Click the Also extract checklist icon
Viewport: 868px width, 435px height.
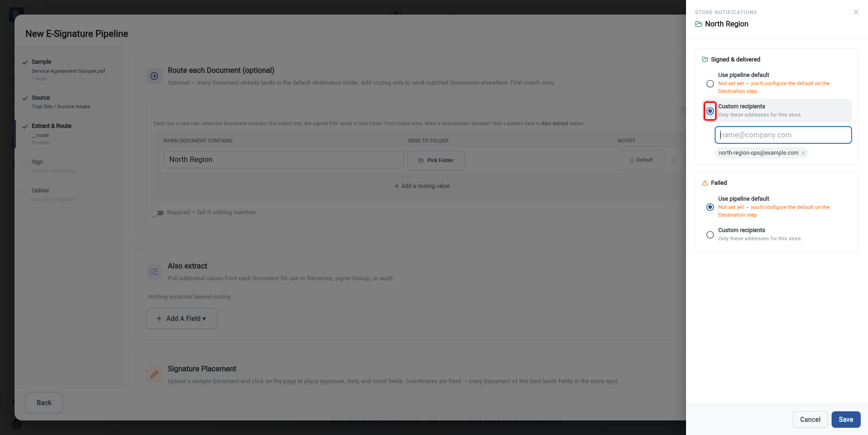(x=154, y=272)
